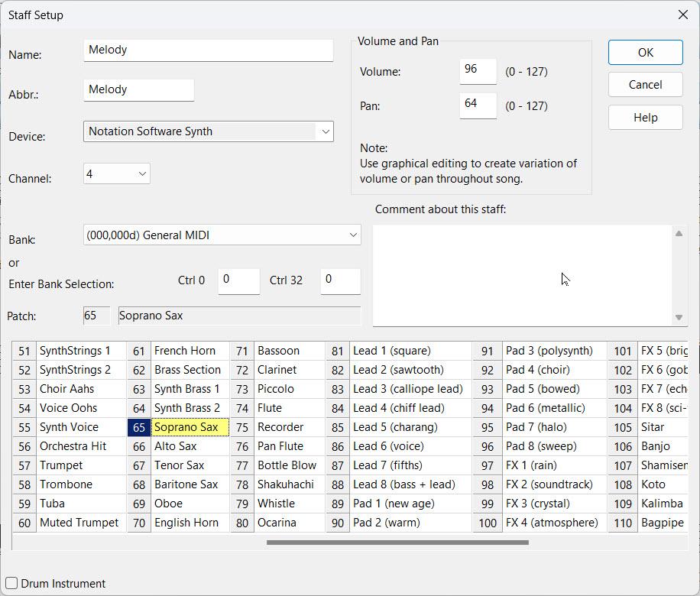Click the Ctrl 32 bank field
The image size is (700, 596).
point(340,280)
